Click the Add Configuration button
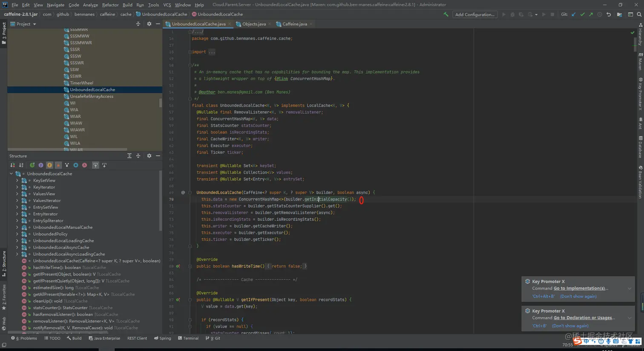The height and width of the screenshot is (351, 644). point(474,14)
